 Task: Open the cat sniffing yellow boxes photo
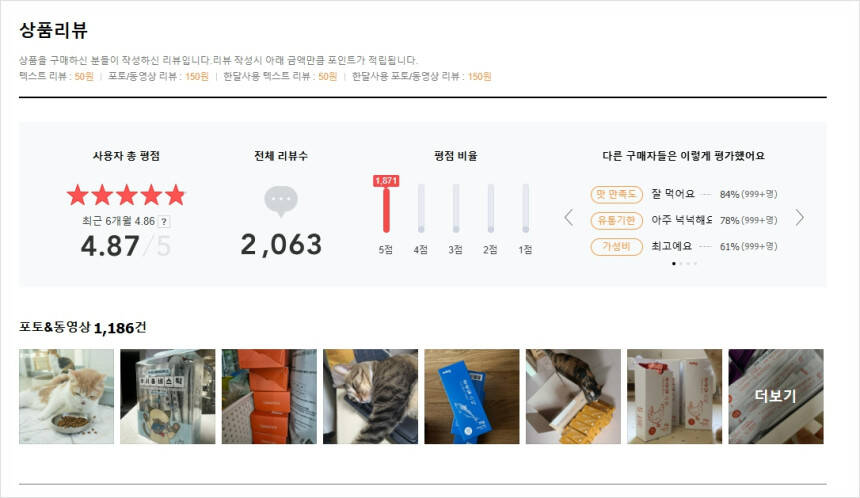tap(573, 396)
